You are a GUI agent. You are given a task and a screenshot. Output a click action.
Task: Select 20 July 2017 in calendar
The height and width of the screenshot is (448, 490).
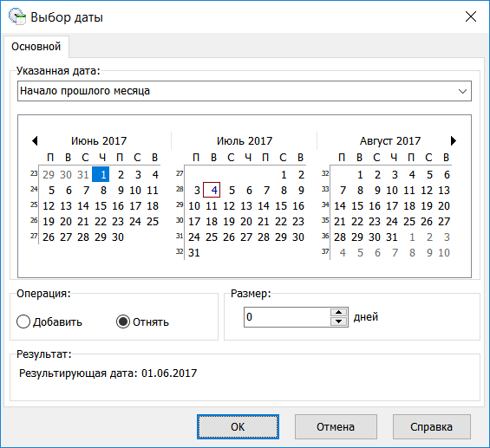pos(246,221)
